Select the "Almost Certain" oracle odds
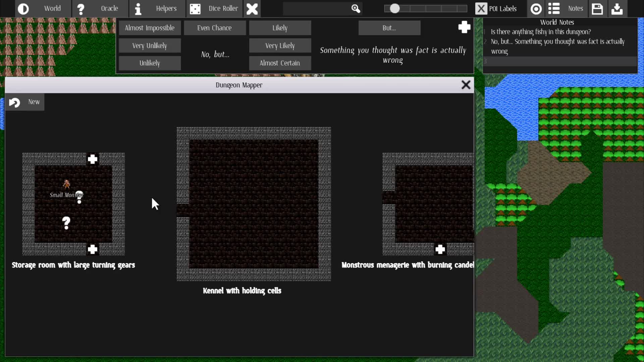 [280, 63]
